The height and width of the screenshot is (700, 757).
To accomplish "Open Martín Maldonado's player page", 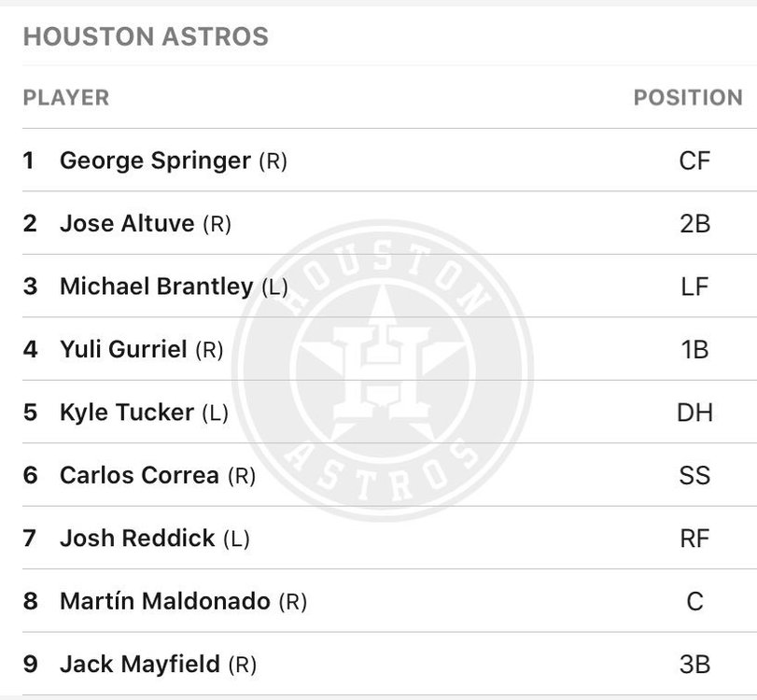I will [x=164, y=602].
